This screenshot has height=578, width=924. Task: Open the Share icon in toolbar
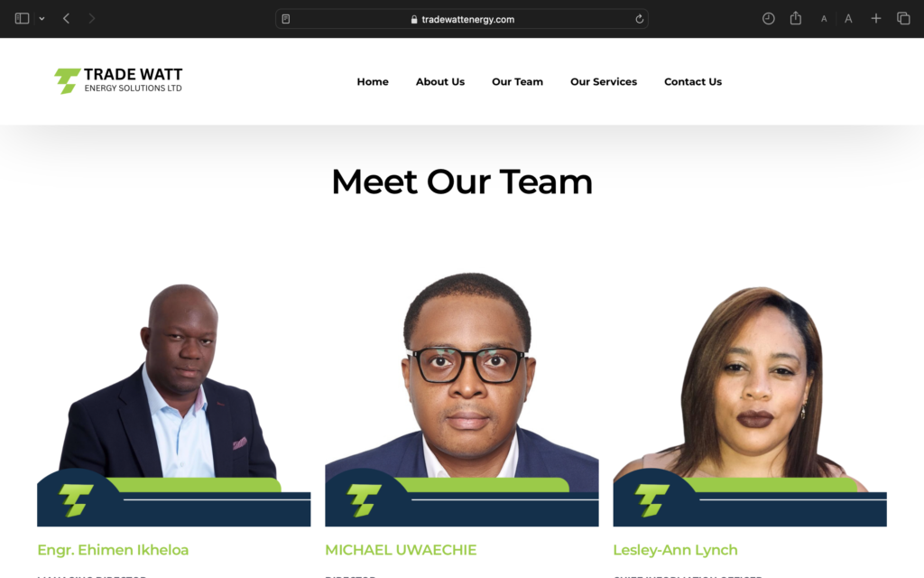coord(796,18)
